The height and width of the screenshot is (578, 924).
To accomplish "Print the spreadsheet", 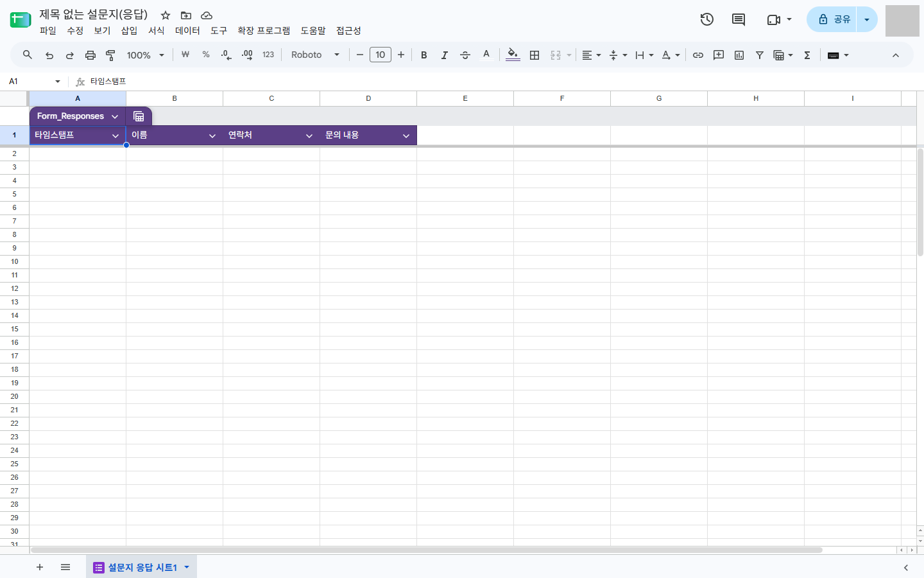I will (x=90, y=55).
